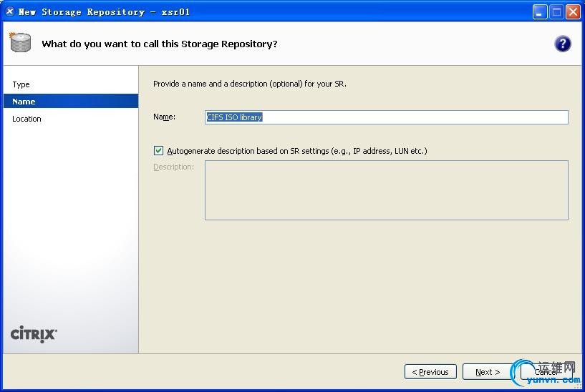Viewport: 585px width, 392px height.
Task: Maximize the New Storage Repository window
Action: [x=556, y=12]
